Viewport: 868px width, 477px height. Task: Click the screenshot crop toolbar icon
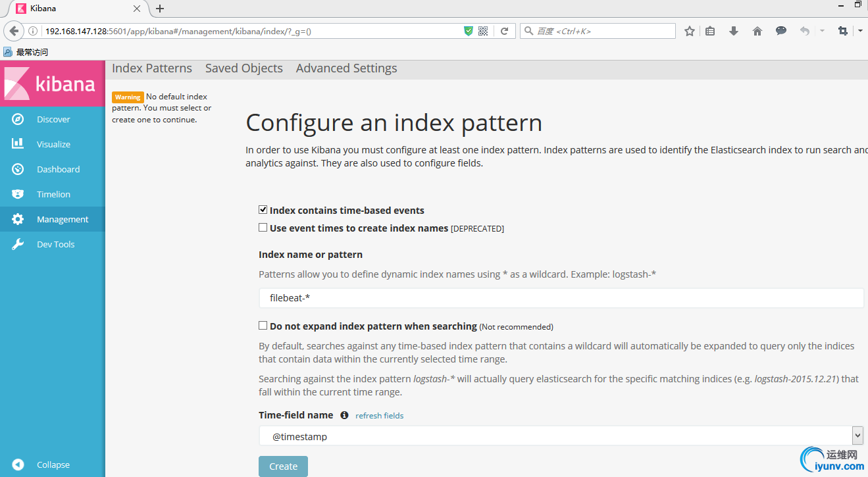[843, 31]
